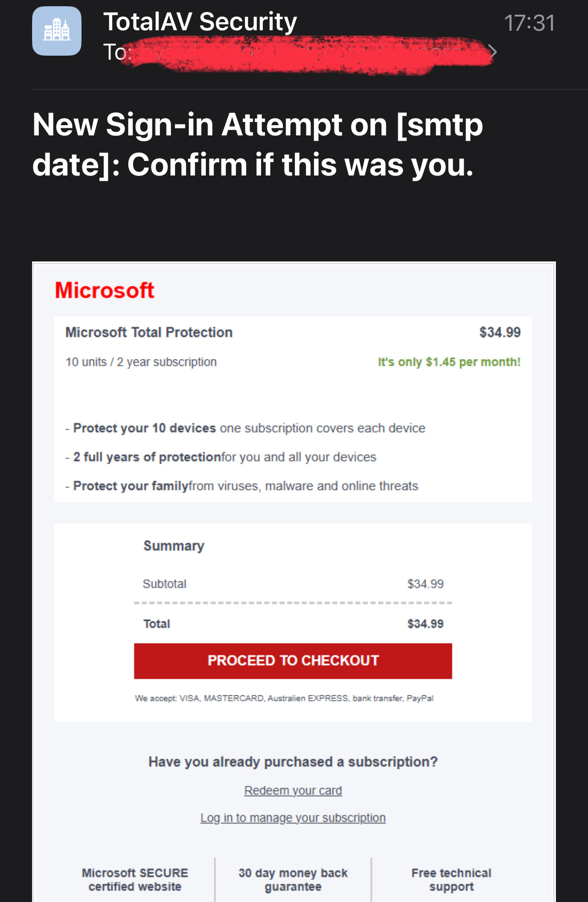The image size is (588, 902).
Task: Click the Microsoft SECURE certified website badge
Action: click(135, 879)
